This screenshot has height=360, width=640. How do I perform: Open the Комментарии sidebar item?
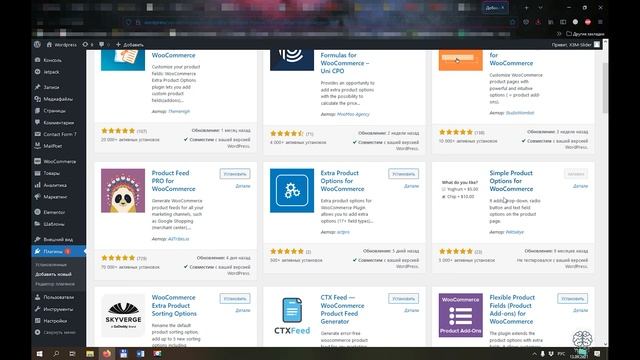pyautogui.click(x=58, y=122)
